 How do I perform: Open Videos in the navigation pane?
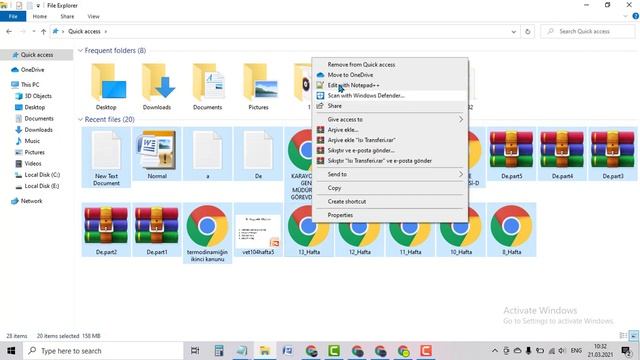point(33,163)
